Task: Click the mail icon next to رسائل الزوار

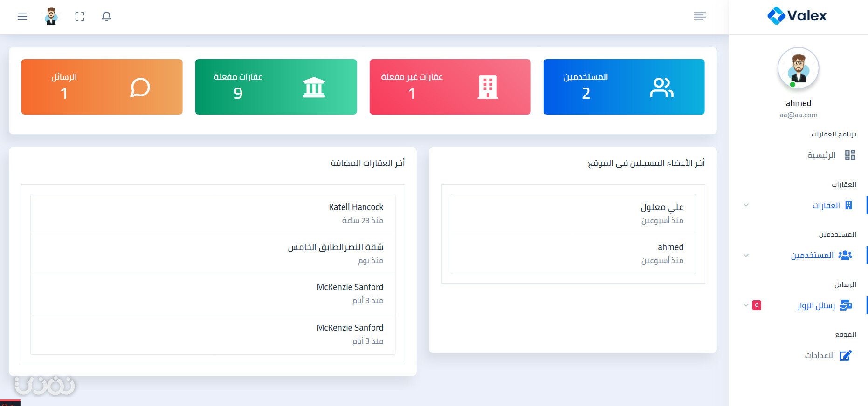Action: [846, 305]
